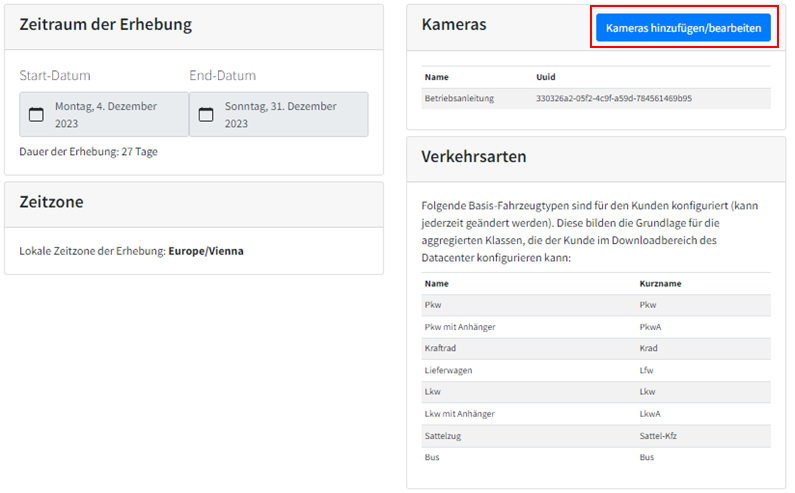
Task: Click the Europe/Vienna time zone value
Action: pos(206,251)
